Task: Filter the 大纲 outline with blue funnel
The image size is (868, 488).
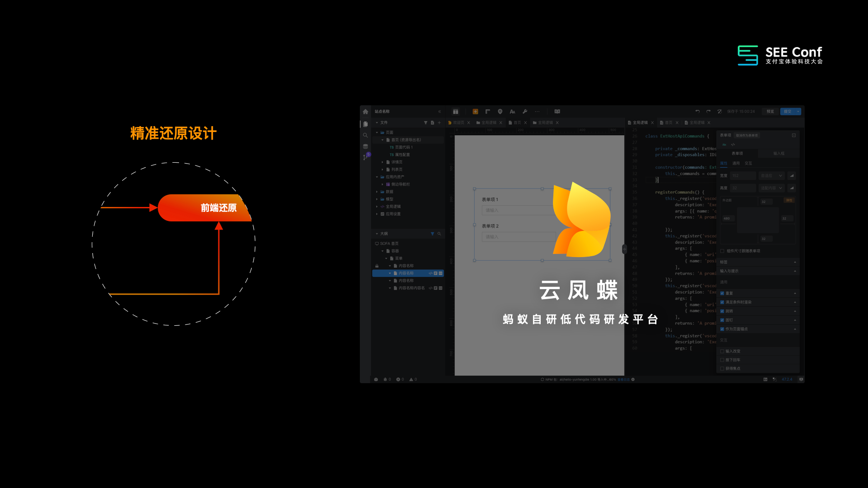Action: click(x=432, y=234)
